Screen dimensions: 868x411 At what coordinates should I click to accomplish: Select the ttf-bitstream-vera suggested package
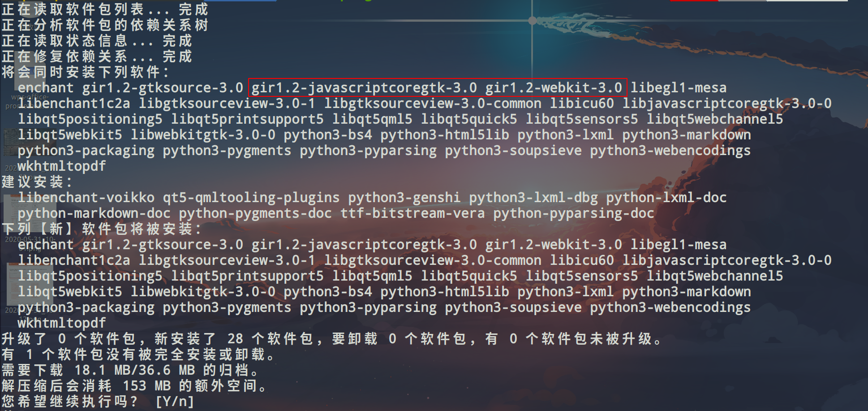tap(412, 213)
